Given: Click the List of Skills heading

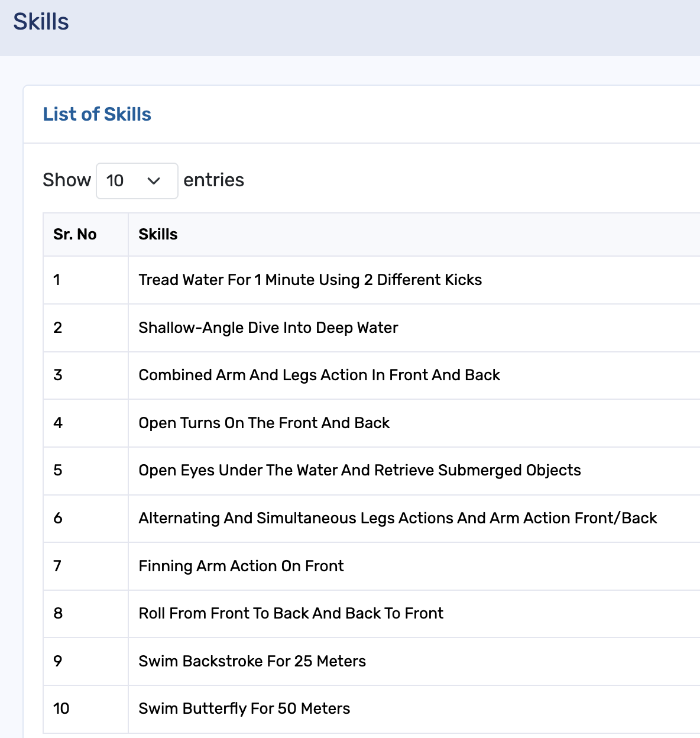Looking at the screenshot, I should 97,114.
